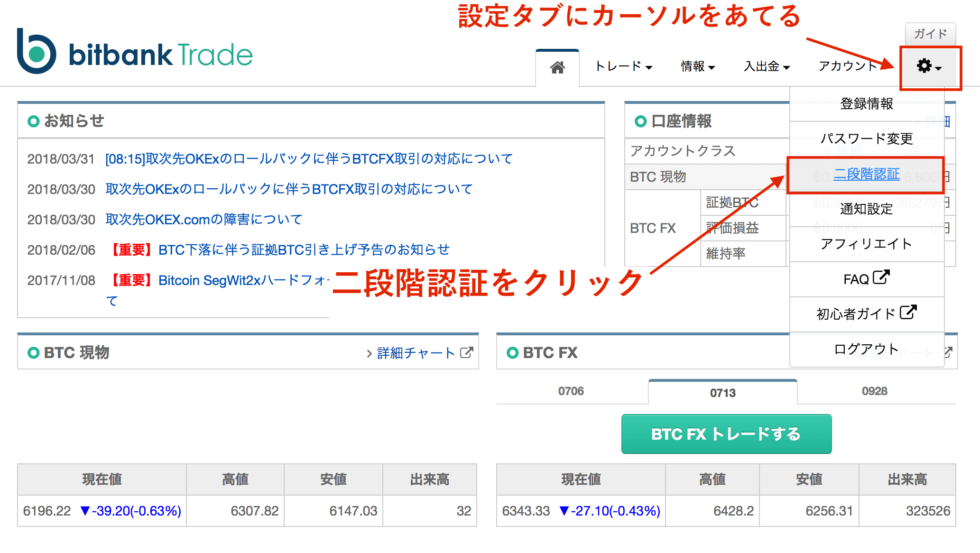Open 取次先OKEX.comの障害について notice

point(204,220)
